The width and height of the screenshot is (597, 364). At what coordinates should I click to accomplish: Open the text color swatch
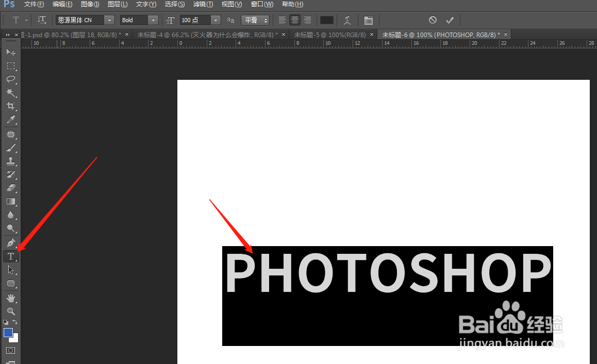tap(327, 20)
